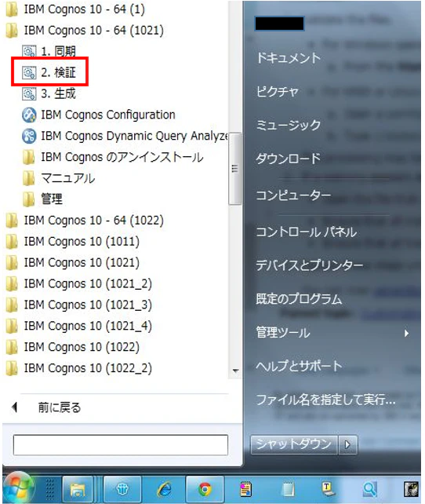
Task: Open the globe-icon app beside Explorer on taskbar
Action: coord(122,489)
